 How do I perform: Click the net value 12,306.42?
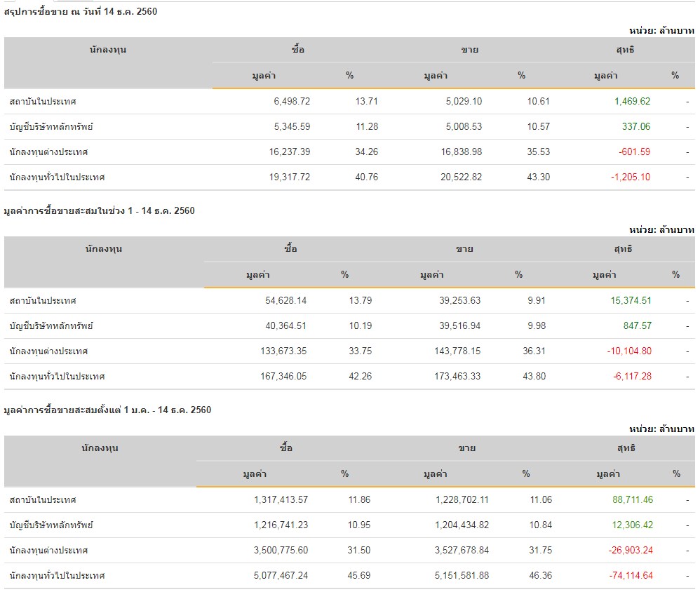point(632,525)
